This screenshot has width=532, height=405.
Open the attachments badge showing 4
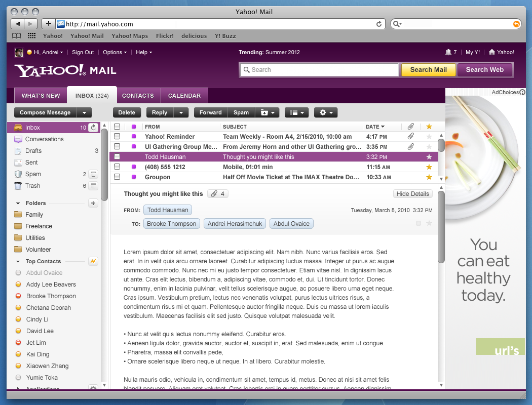click(218, 194)
